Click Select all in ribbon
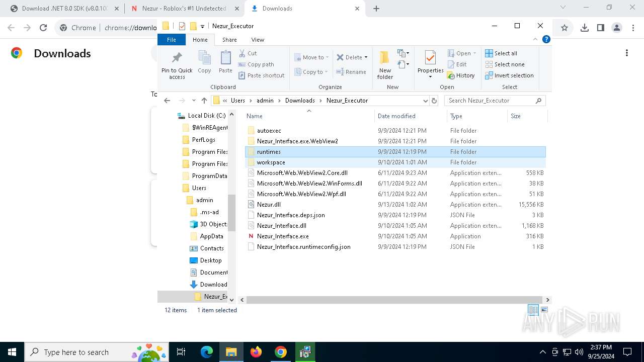 [501, 53]
